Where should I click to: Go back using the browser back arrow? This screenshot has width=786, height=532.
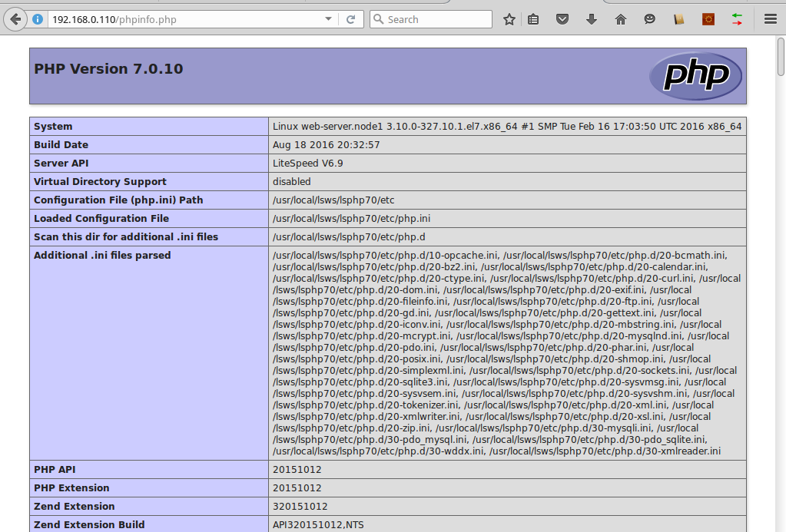15,19
